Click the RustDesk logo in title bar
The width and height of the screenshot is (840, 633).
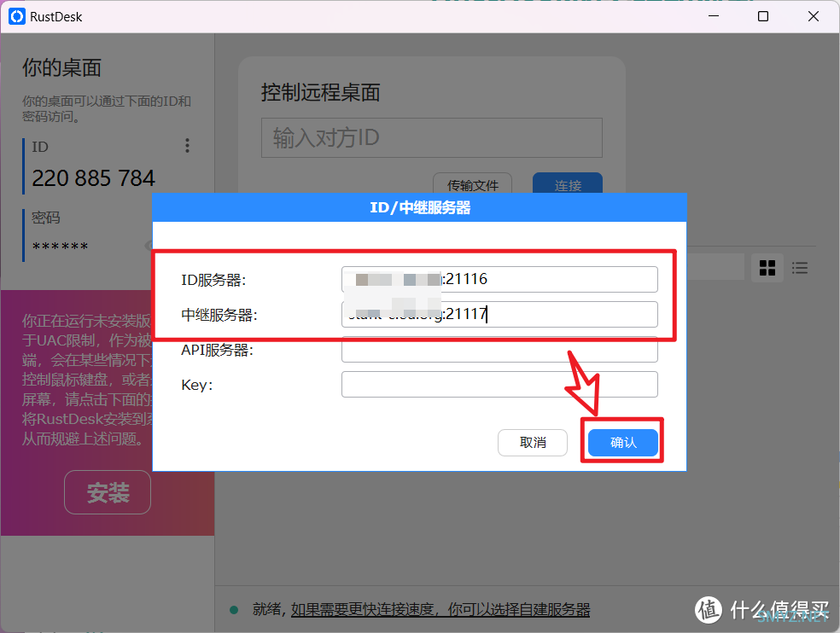[x=17, y=16]
